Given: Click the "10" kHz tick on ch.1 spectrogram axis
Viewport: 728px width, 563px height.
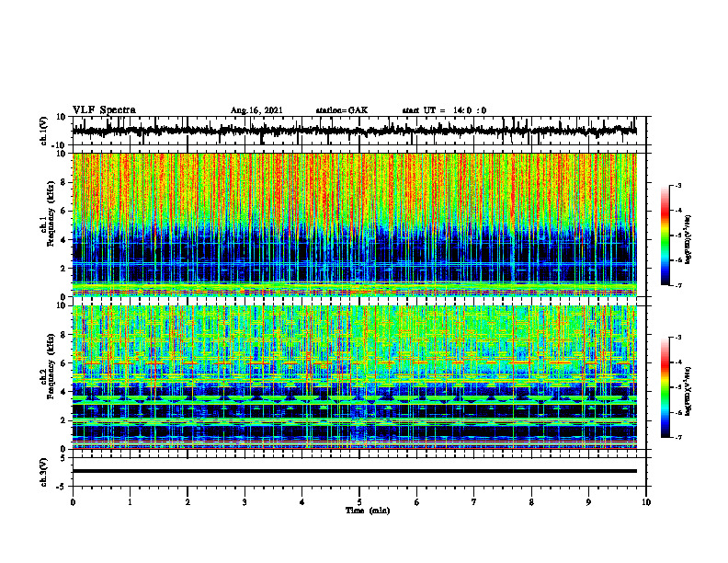Looking at the screenshot, I should (62, 154).
